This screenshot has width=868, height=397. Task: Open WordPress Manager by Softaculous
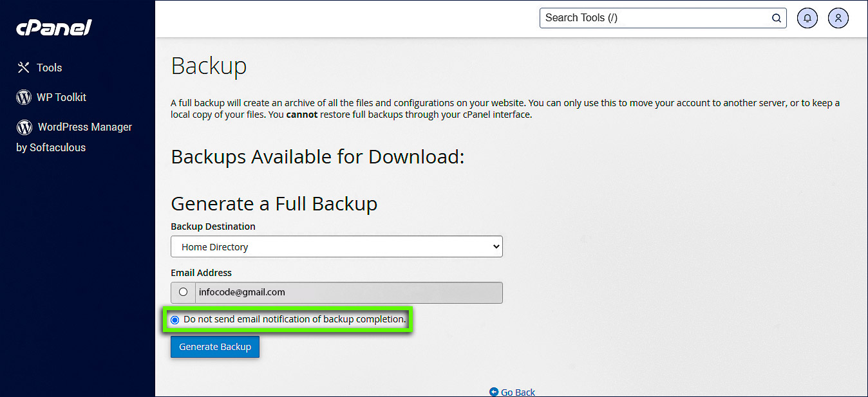pos(84,127)
